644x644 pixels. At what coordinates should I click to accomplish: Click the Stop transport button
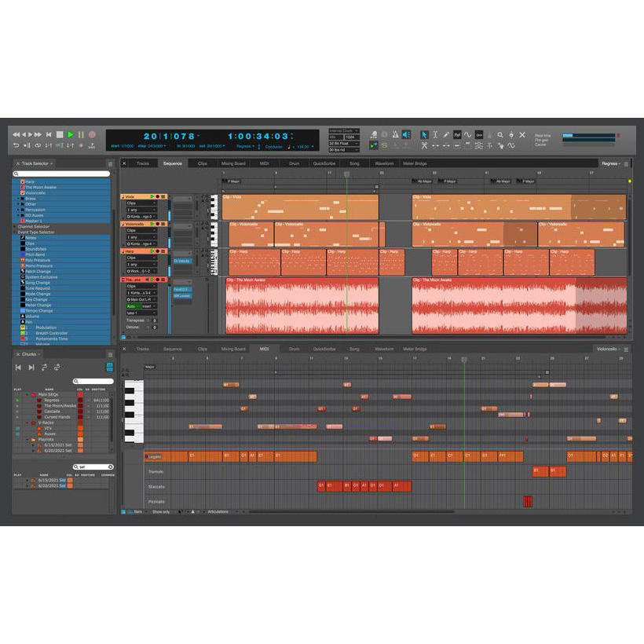(x=60, y=135)
